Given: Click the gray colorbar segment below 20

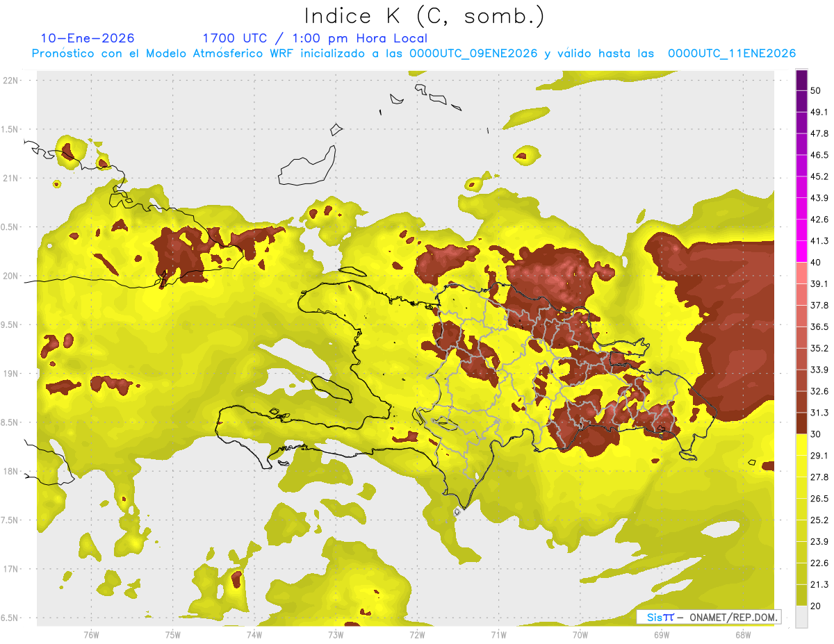Looking at the screenshot, I should pyautogui.click(x=801, y=616).
